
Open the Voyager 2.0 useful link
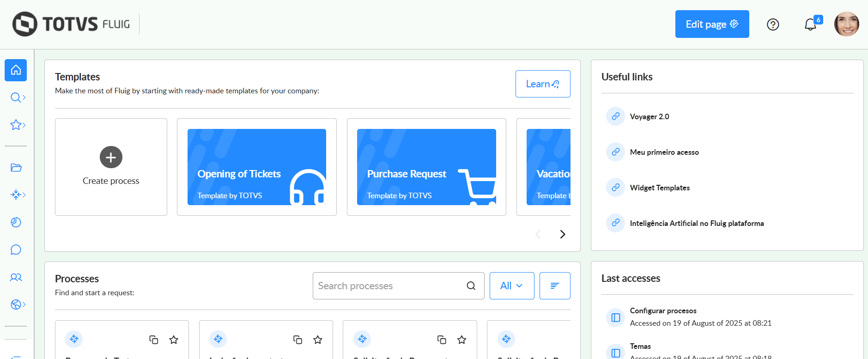click(649, 116)
